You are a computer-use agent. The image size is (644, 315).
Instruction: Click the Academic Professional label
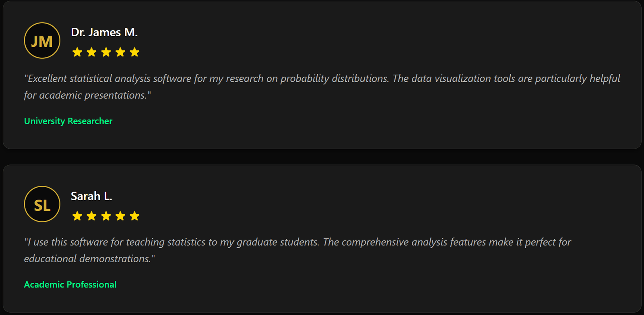[70, 284]
